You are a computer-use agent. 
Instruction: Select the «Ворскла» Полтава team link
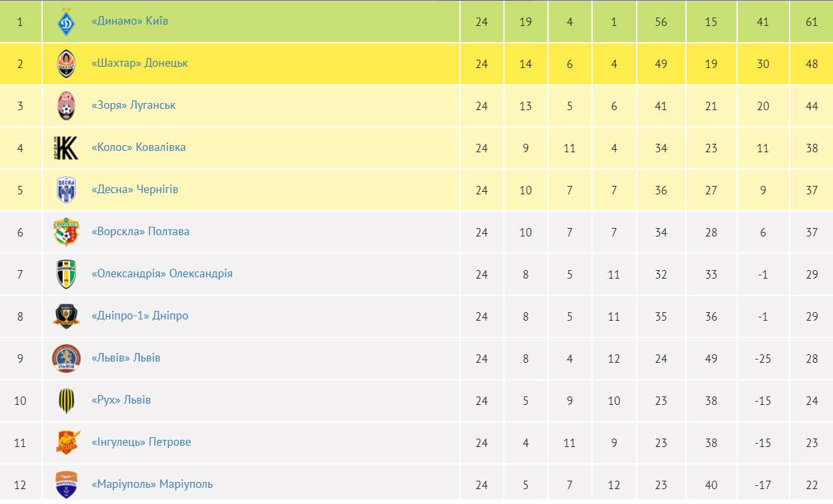tap(141, 232)
